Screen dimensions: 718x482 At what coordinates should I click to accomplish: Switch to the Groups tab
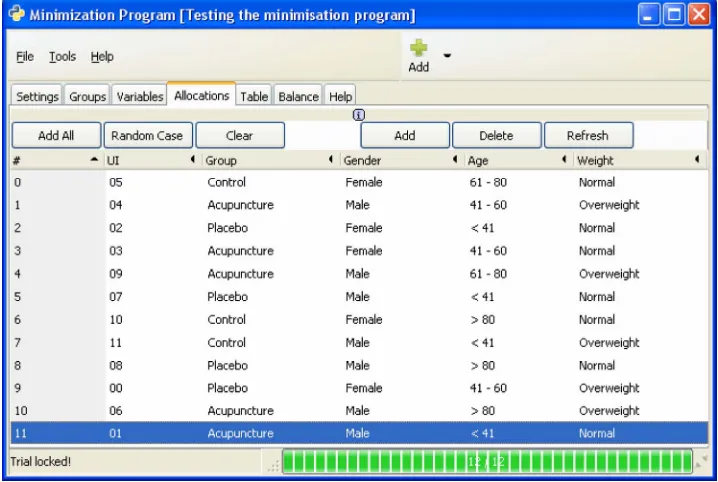[x=87, y=96]
